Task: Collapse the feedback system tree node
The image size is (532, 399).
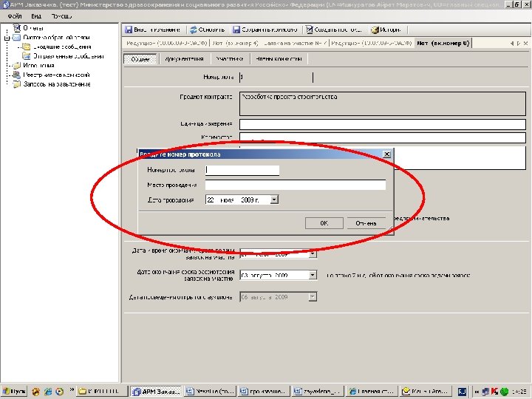Action: [x=7, y=38]
